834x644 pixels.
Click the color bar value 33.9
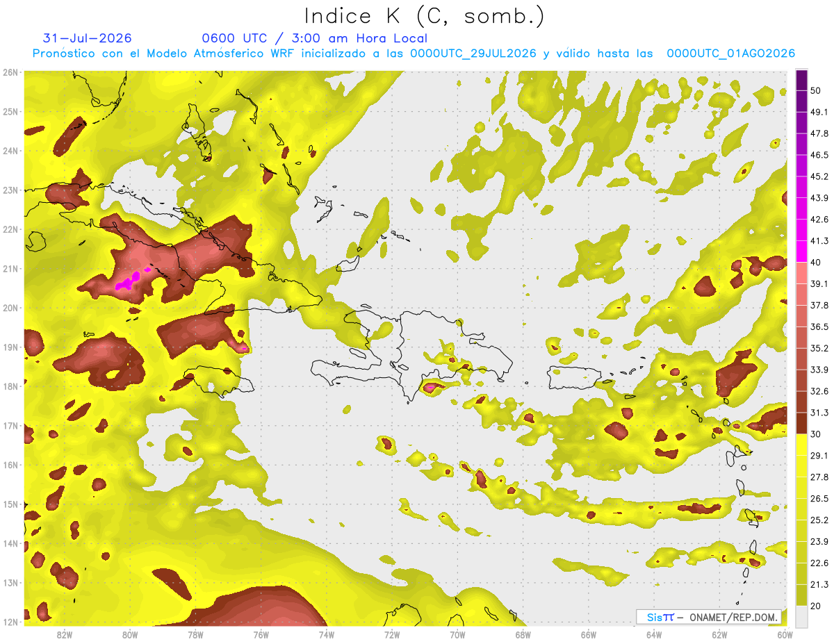(819, 370)
